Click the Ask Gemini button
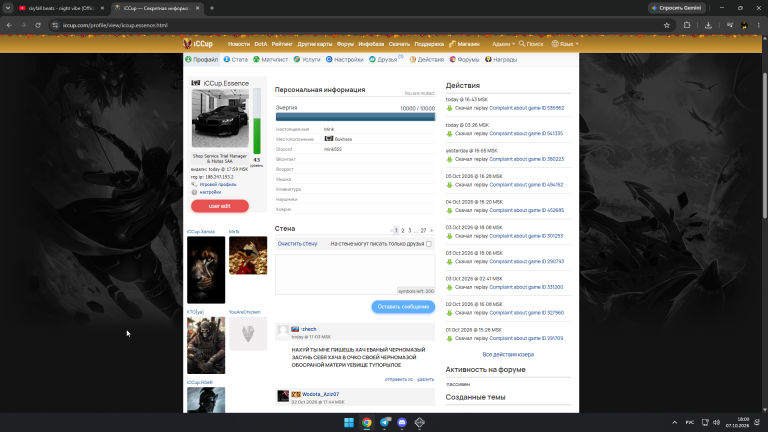The image size is (768, 432). click(677, 8)
